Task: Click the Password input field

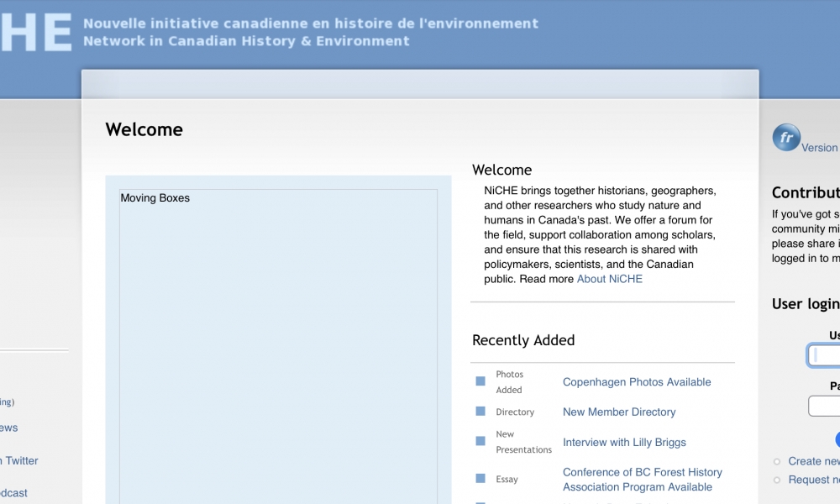Action: pos(825,407)
